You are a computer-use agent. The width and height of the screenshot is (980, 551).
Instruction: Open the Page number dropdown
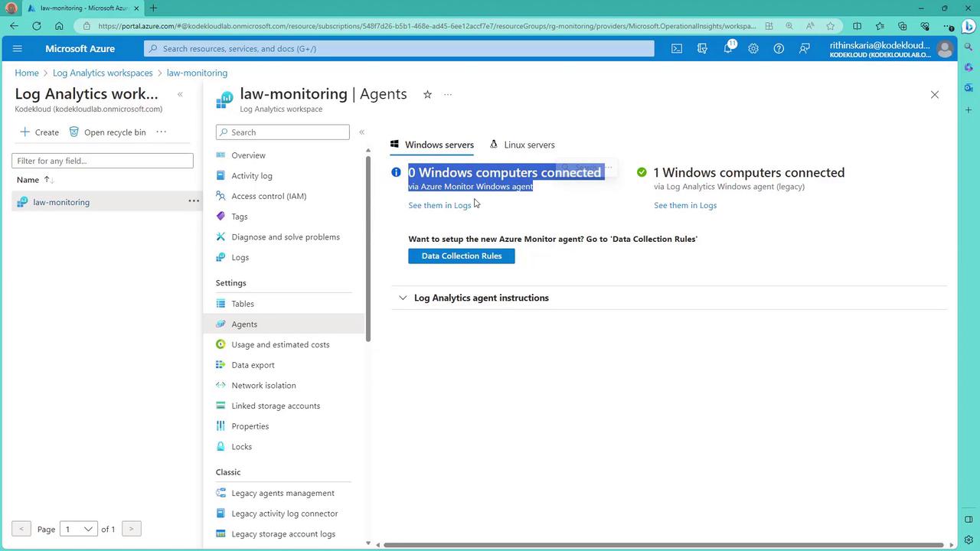(x=78, y=529)
